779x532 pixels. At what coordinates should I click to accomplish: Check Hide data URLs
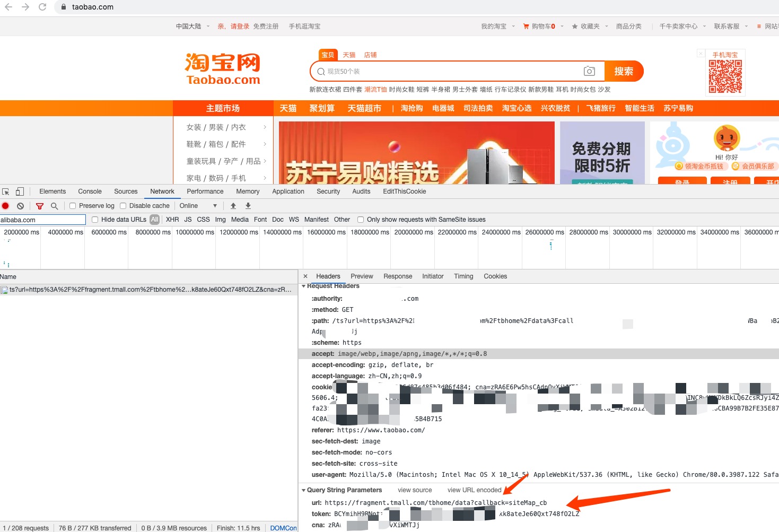coord(95,220)
